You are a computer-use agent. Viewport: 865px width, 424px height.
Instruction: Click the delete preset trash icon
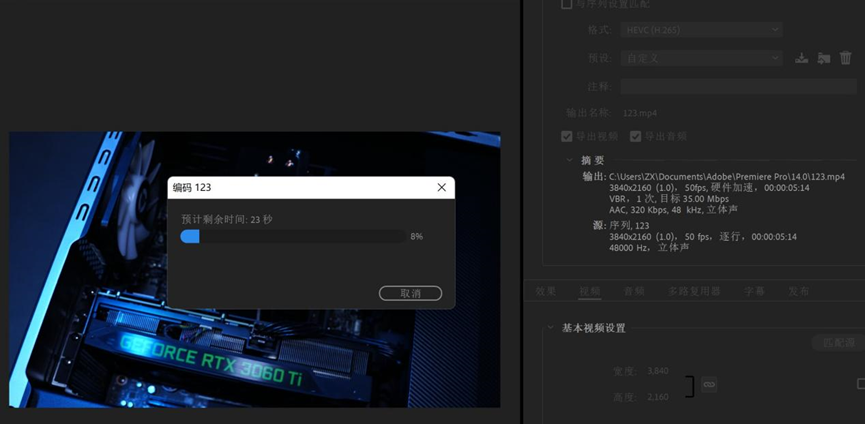click(845, 58)
